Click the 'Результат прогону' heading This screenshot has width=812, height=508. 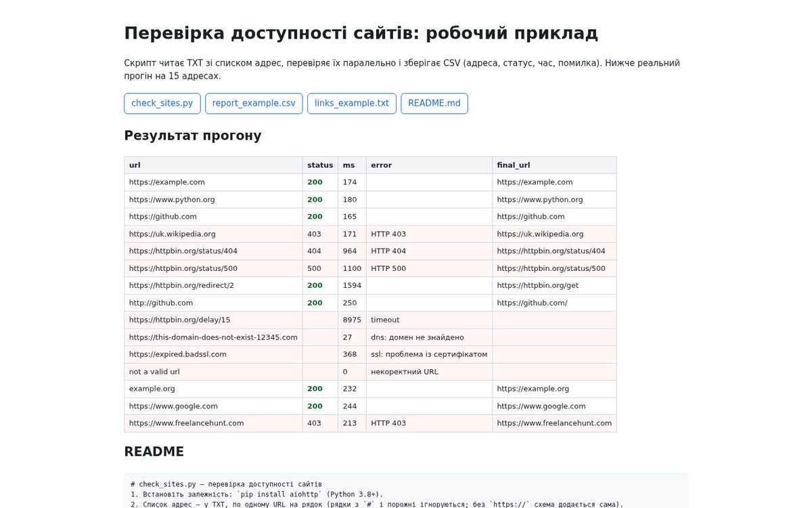[193, 135]
